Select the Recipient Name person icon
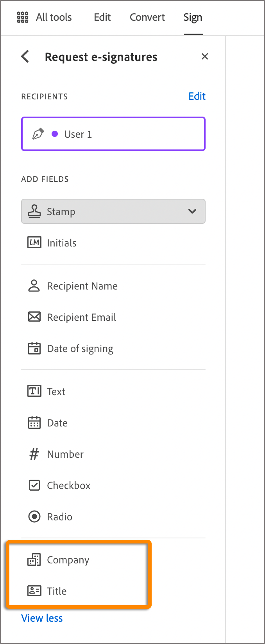The height and width of the screenshot is (644, 265). (x=34, y=286)
